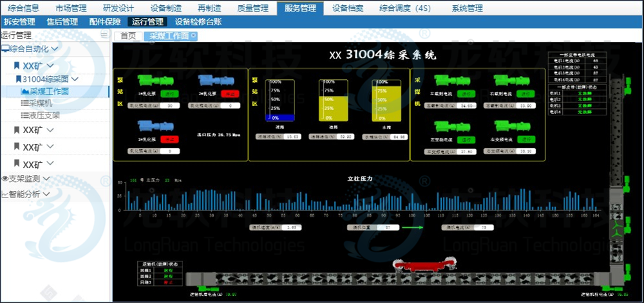Image resolution: width=644 pixels, height=303 pixels.
Task: Collapse the 31004综采面 tree node
Action: click(75, 79)
